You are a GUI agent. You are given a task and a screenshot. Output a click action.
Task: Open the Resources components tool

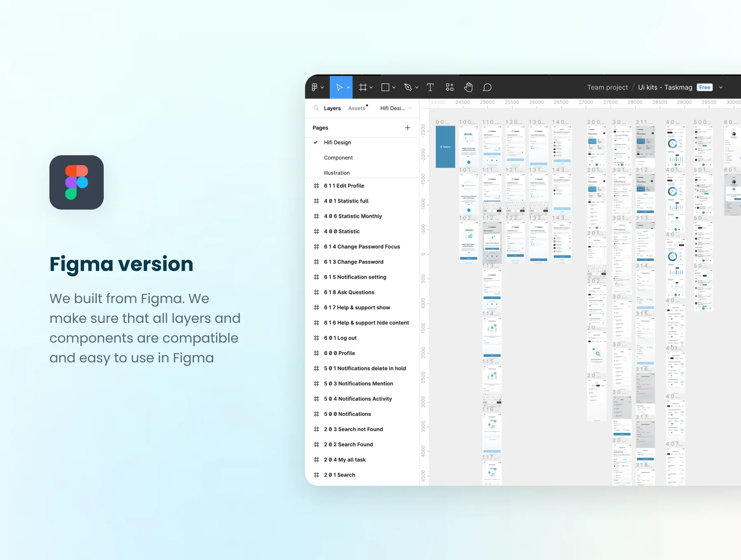pyautogui.click(x=450, y=87)
